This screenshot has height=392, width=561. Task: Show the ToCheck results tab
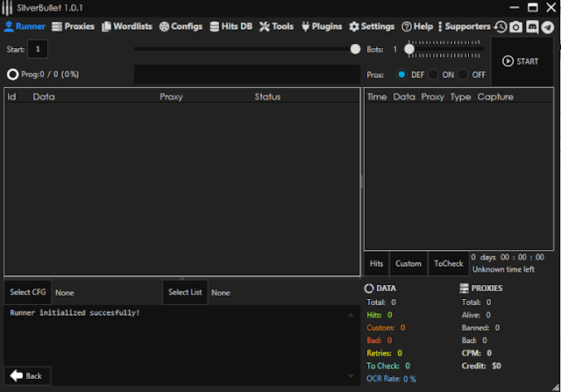pos(449,263)
